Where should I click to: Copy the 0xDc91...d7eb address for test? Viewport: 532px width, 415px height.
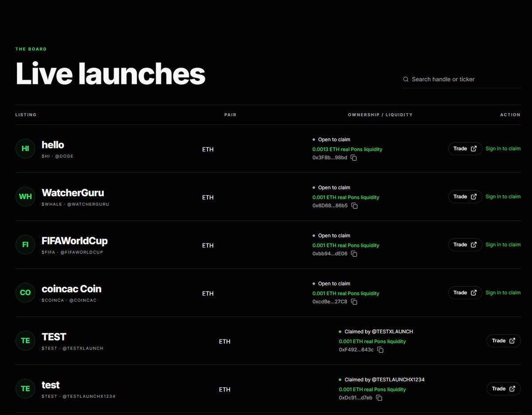click(379, 398)
